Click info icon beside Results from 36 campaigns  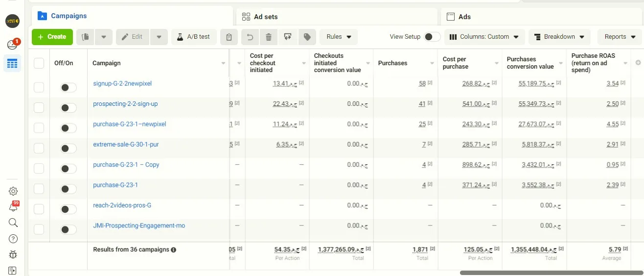coord(173,250)
